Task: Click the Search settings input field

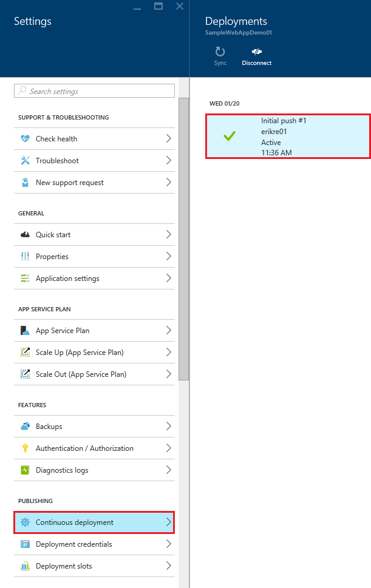Action: [x=97, y=91]
